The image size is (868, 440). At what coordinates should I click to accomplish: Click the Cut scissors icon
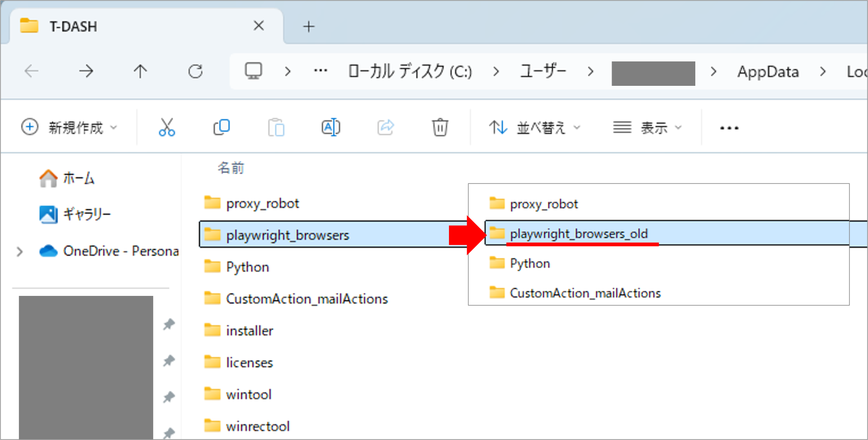167,127
